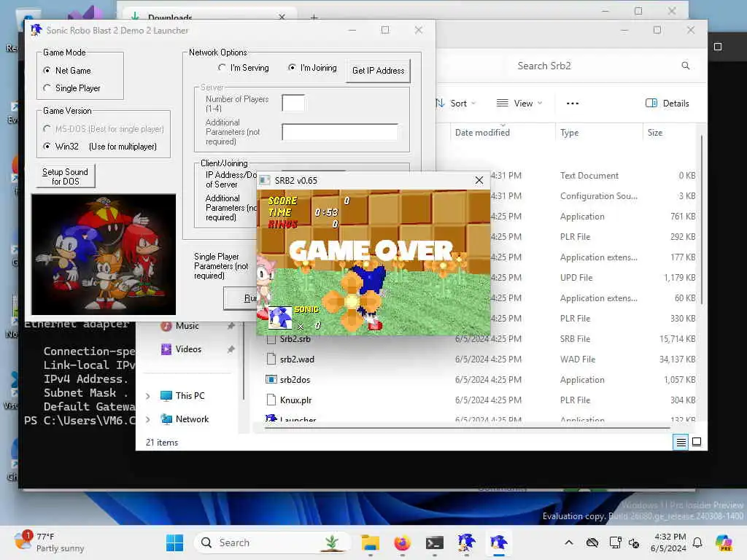Viewport: 747px width, 560px height.
Task: Click the srb2.wad file icon
Action: click(x=271, y=359)
